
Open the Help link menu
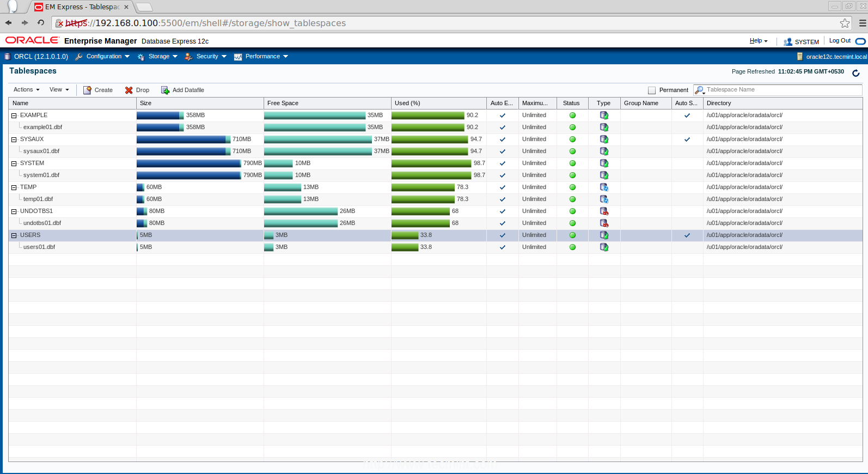point(758,41)
